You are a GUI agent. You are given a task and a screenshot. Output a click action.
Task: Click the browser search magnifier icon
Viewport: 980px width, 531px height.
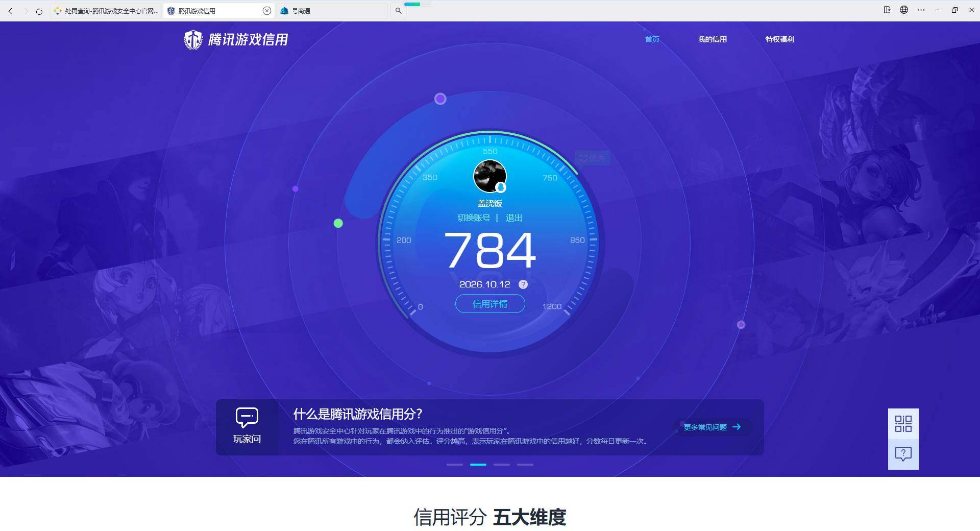click(x=399, y=11)
